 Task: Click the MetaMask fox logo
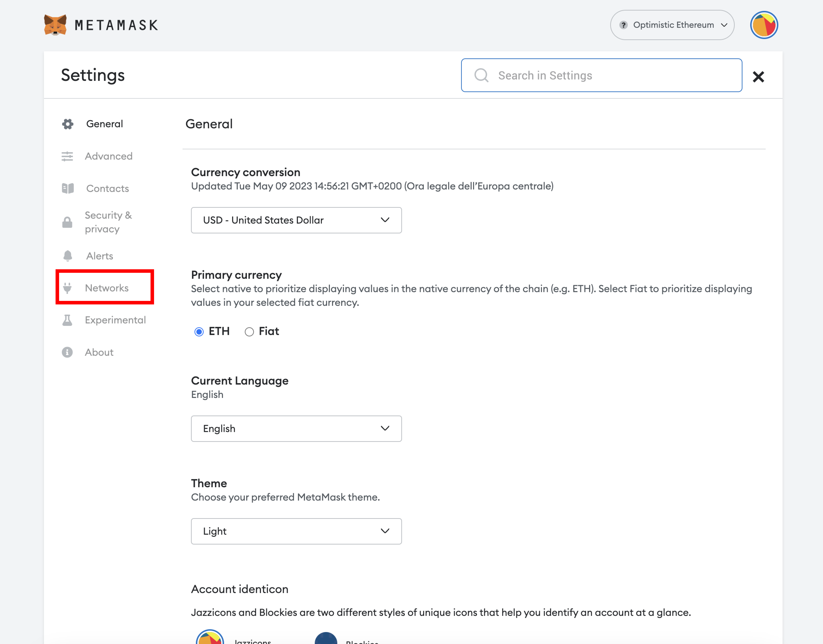point(55,25)
